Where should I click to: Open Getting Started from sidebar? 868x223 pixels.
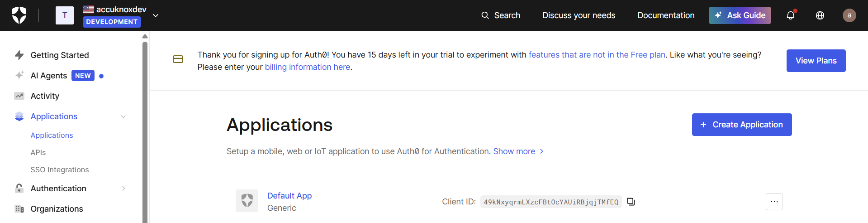pos(60,55)
